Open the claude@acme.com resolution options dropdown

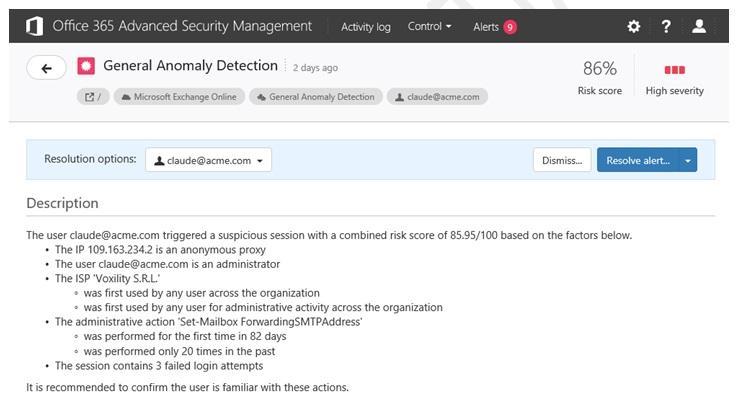point(208,160)
